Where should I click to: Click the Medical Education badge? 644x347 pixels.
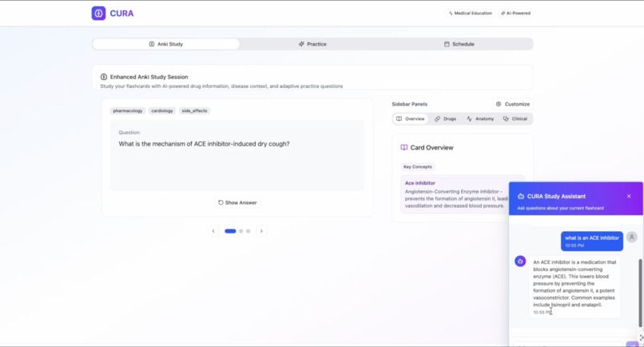(x=471, y=13)
